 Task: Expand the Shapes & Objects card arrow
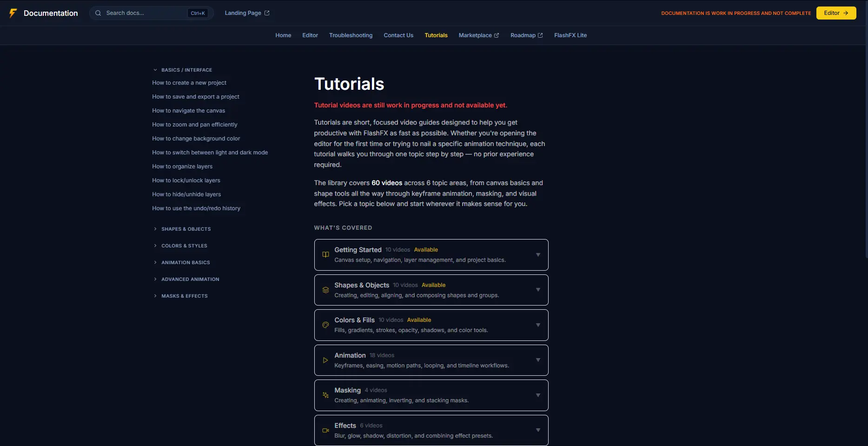tap(538, 290)
